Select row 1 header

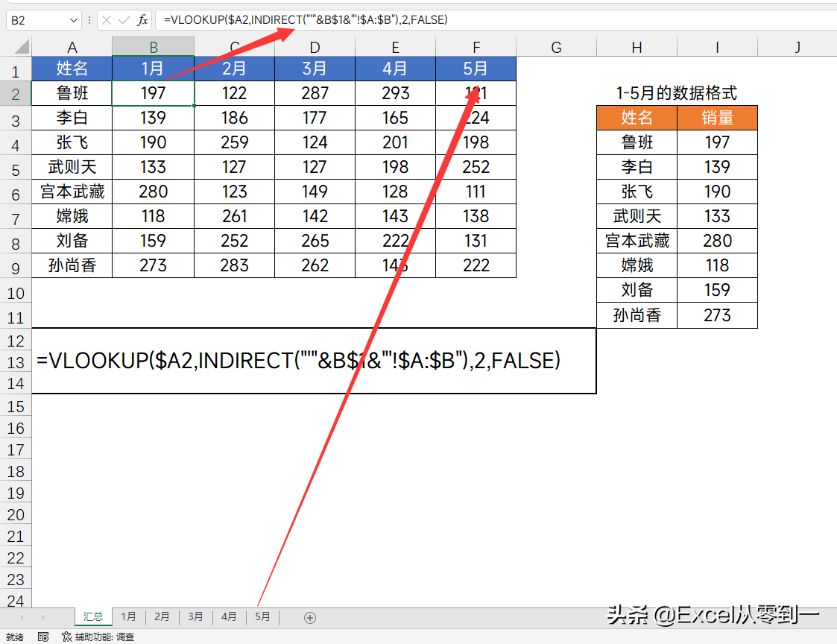click(x=16, y=70)
